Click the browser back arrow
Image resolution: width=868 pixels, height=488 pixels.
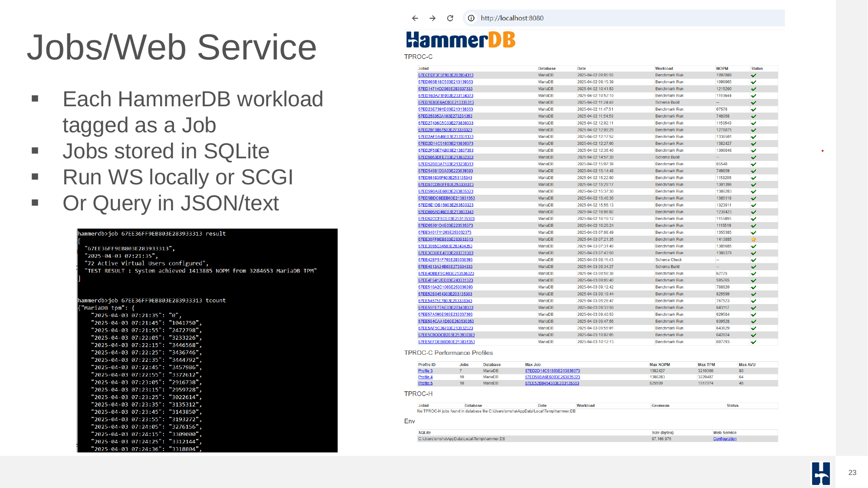pos(415,18)
